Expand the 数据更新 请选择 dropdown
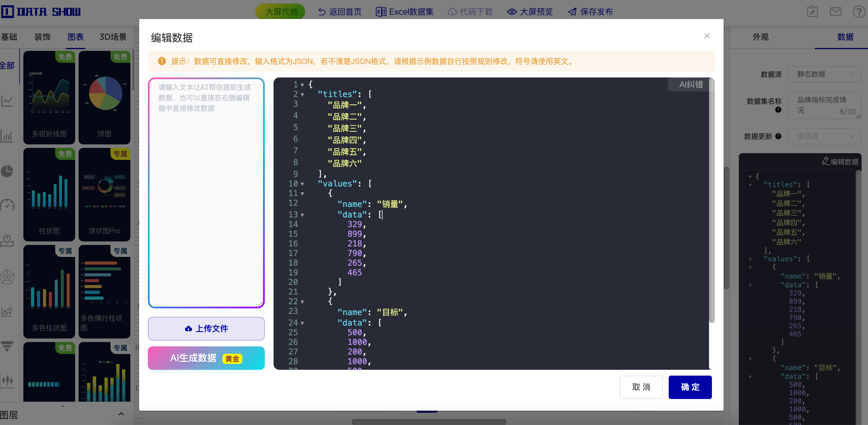The width and height of the screenshot is (868, 425). pyautogui.click(x=824, y=136)
